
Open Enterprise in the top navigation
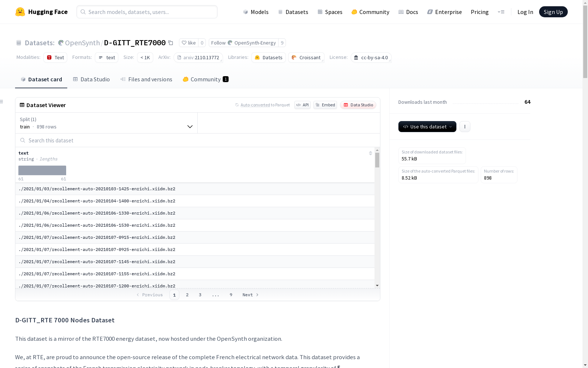445,12
